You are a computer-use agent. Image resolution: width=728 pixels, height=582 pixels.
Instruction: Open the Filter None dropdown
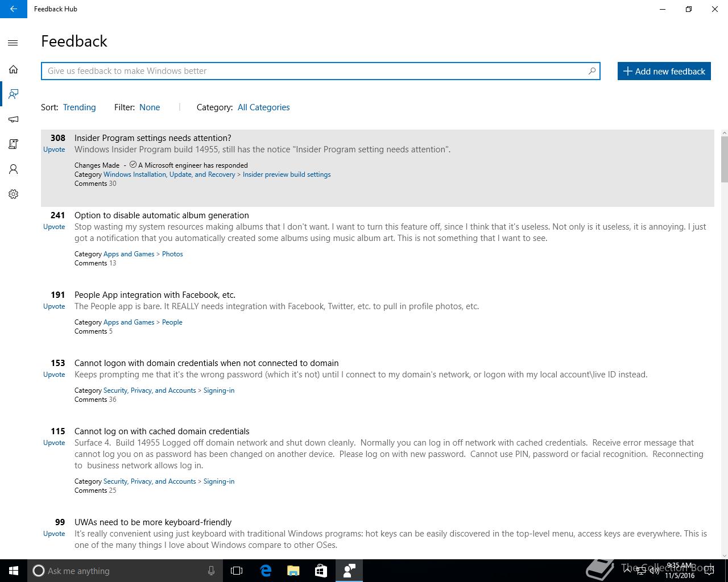(x=150, y=107)
